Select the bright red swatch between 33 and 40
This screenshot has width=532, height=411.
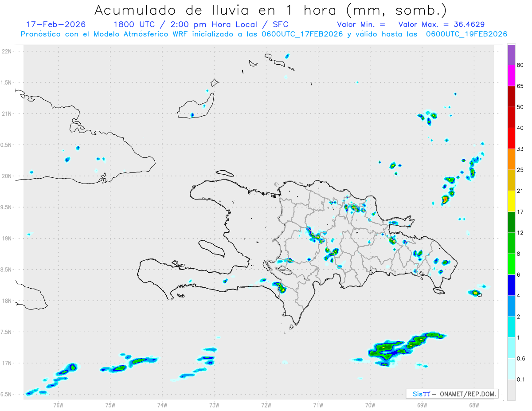[511, 138]
